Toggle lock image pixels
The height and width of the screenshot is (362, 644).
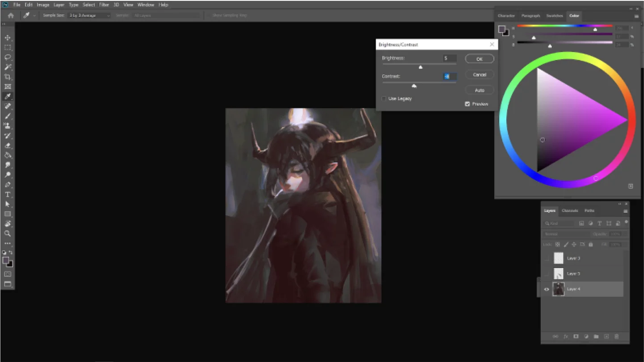[x=566, y=245]
